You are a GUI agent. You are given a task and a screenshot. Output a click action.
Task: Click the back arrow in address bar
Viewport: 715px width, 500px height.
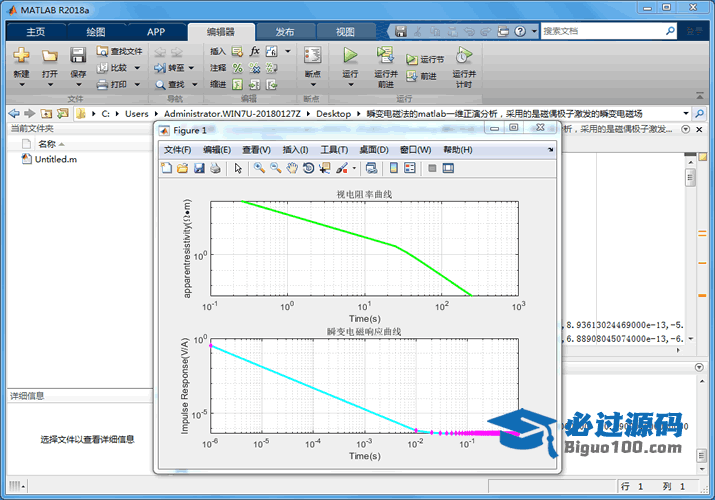(x=14, y=113)
